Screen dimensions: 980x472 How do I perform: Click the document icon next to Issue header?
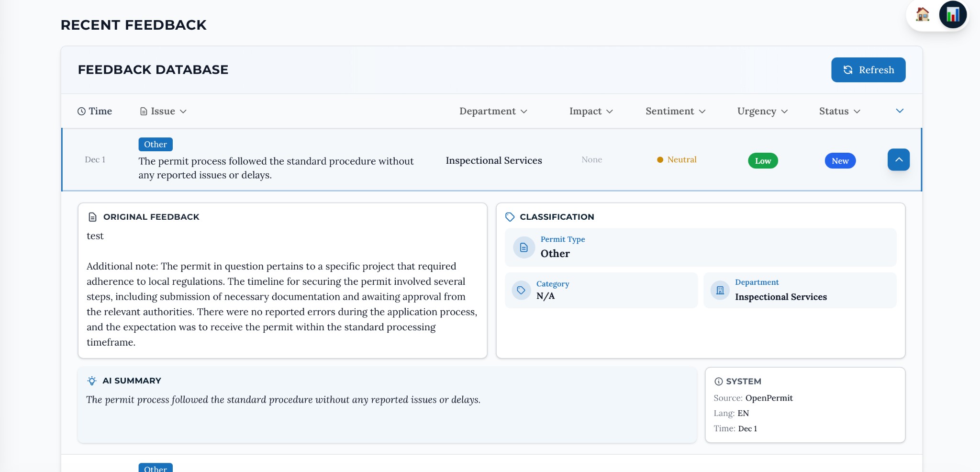[145, 111]
